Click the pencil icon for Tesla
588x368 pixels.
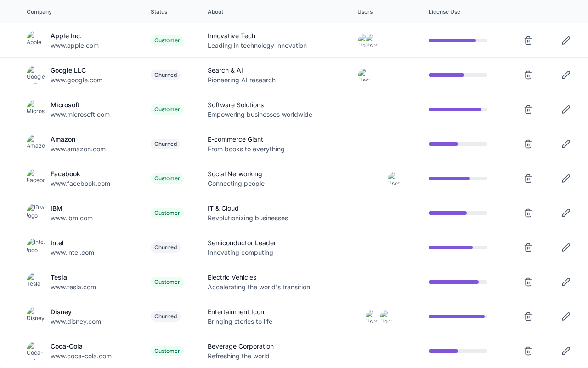(566, 282)
